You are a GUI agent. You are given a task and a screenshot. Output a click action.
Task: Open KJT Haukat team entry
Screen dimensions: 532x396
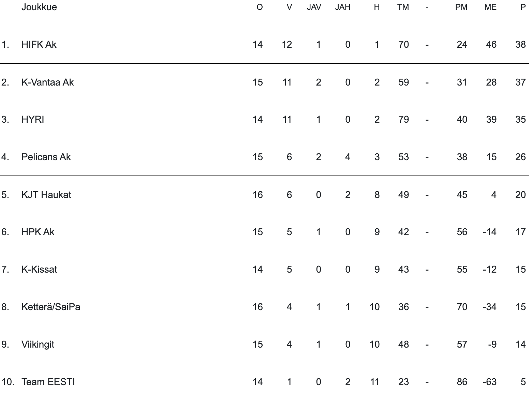(46, 195)
